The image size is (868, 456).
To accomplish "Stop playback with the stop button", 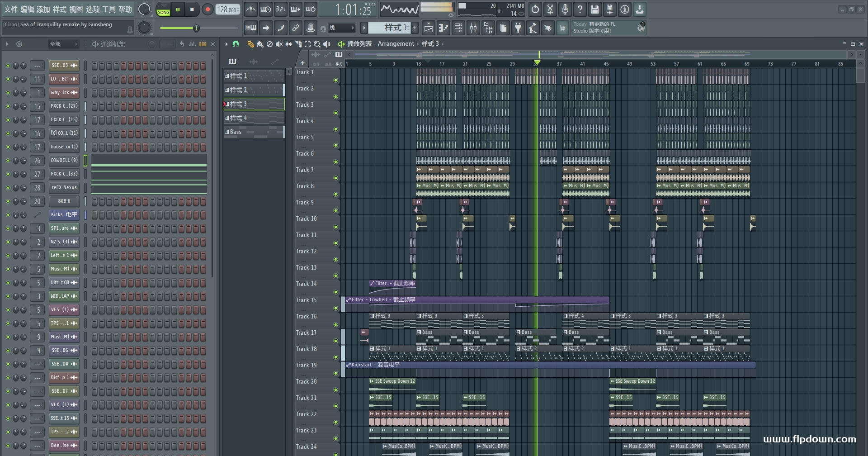I will (x=192, y=9).
